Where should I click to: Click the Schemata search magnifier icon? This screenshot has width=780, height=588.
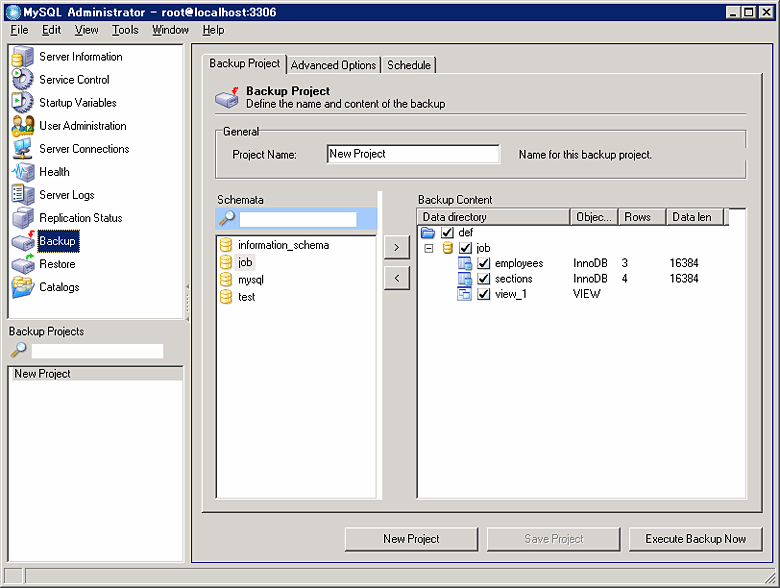(227, 218)
